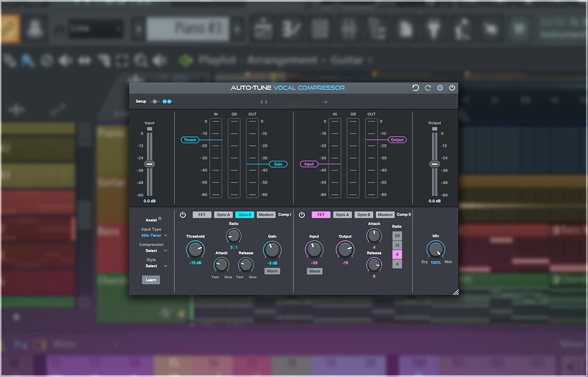
Task: Click the Comp I Gain knob
Action: [272, 249]
